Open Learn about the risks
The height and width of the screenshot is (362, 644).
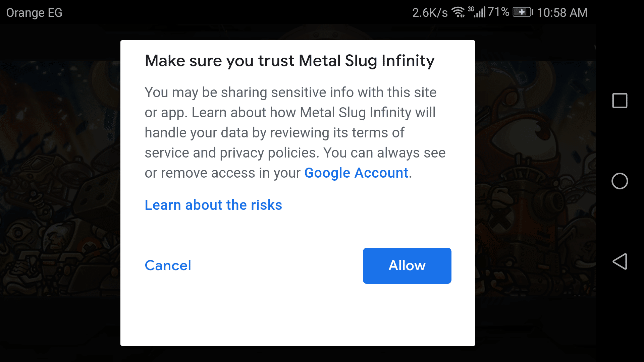pyautogui.click(x=213, y=205)
